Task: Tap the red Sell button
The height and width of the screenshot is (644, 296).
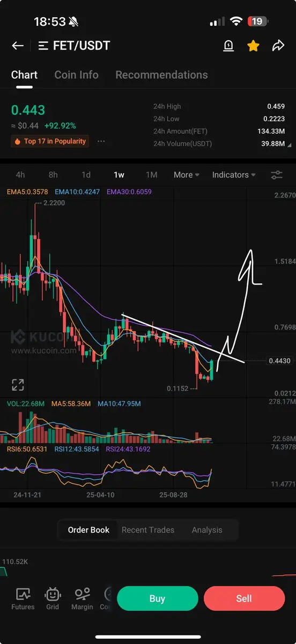Action: click(244, 598)
